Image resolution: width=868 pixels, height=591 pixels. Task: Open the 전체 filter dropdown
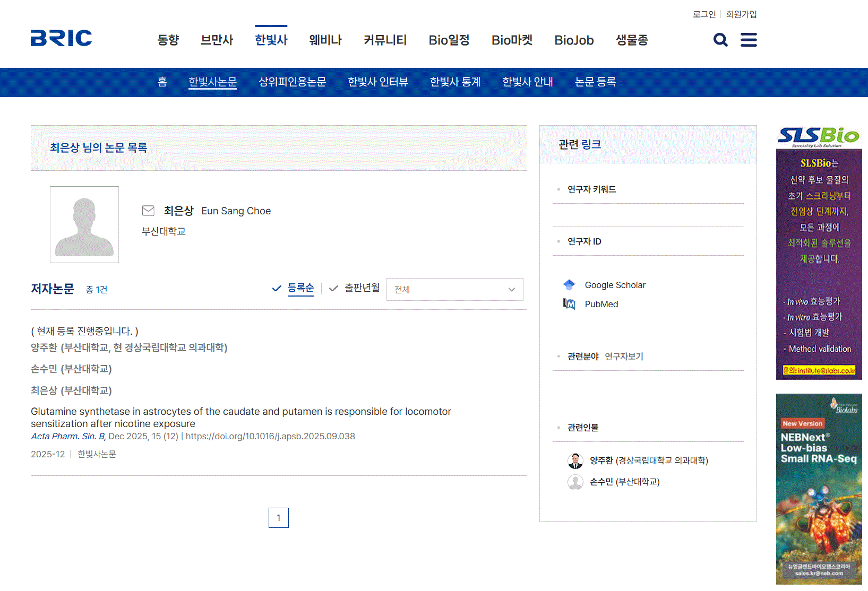[454, 290]
